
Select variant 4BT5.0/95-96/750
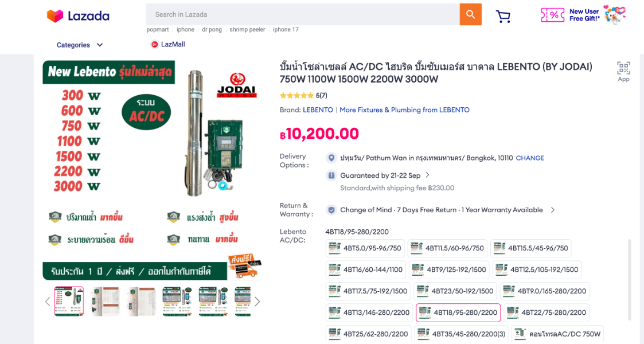pyautogui.click(x=365, y=248)
